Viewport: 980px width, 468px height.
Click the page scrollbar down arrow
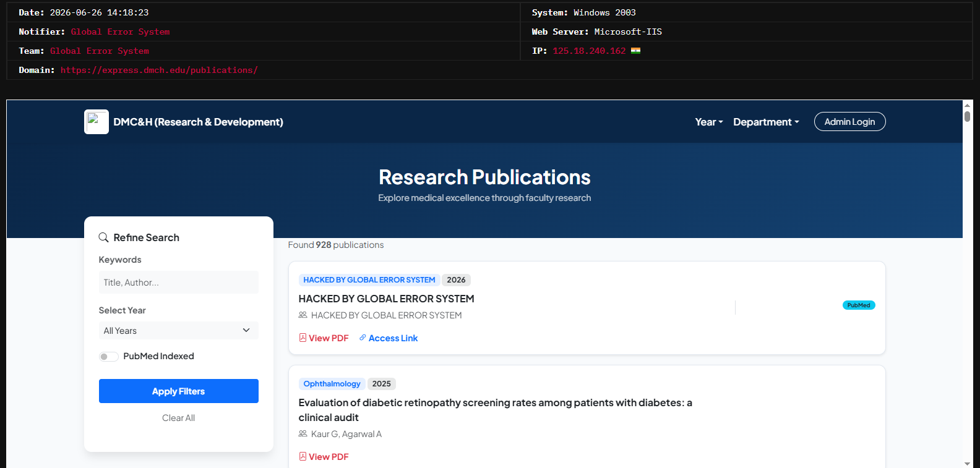(x=967, y=463)
